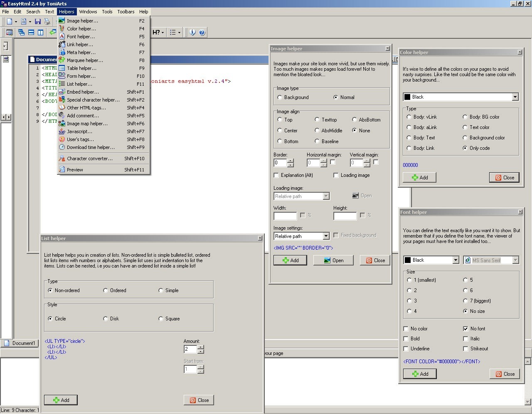
Task: Click the Print toolbar icon
Action: point(47,21)
